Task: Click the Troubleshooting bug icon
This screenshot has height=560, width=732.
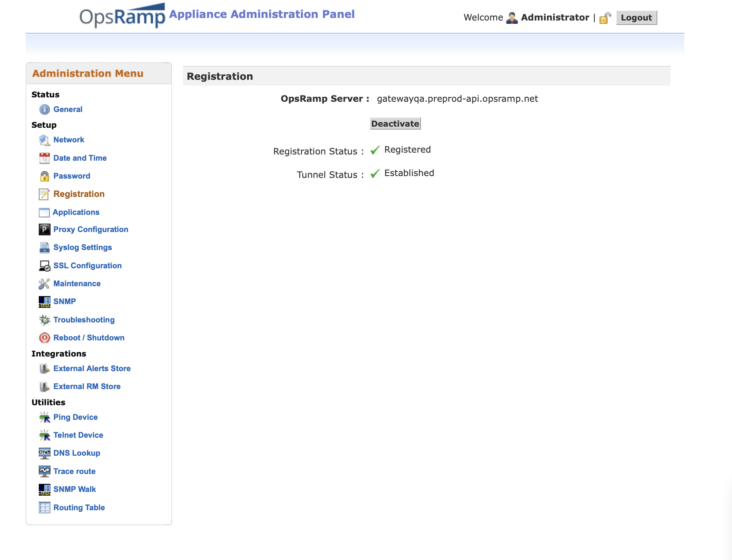Action: [44, 320]
